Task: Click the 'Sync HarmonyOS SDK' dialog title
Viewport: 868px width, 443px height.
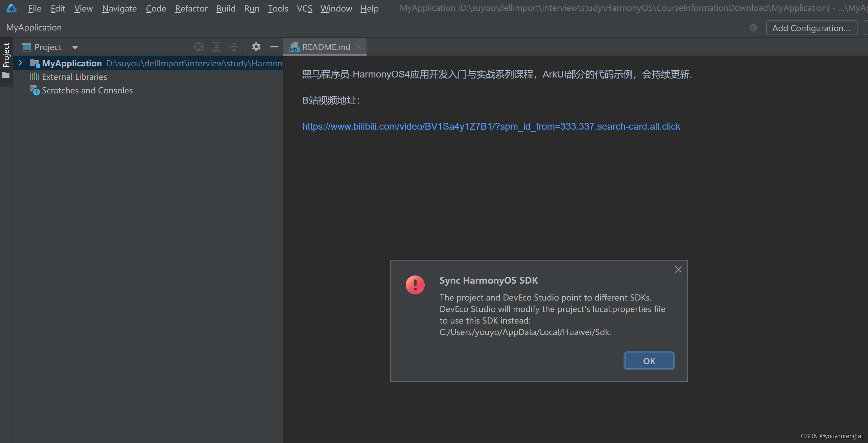Action: point(489,280)
